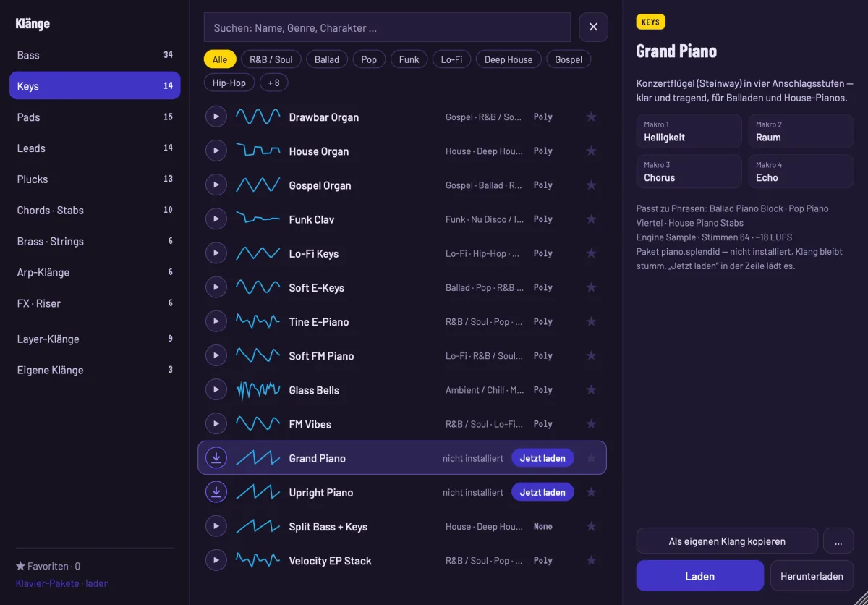This screenshot has height=605, width=868.
Task: Star the Tine E-Piano sound
Action: click(x=591, y=321)
